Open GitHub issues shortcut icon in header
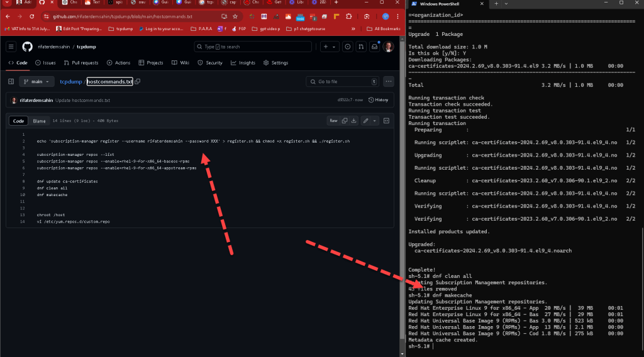 (x=347, y=47)
